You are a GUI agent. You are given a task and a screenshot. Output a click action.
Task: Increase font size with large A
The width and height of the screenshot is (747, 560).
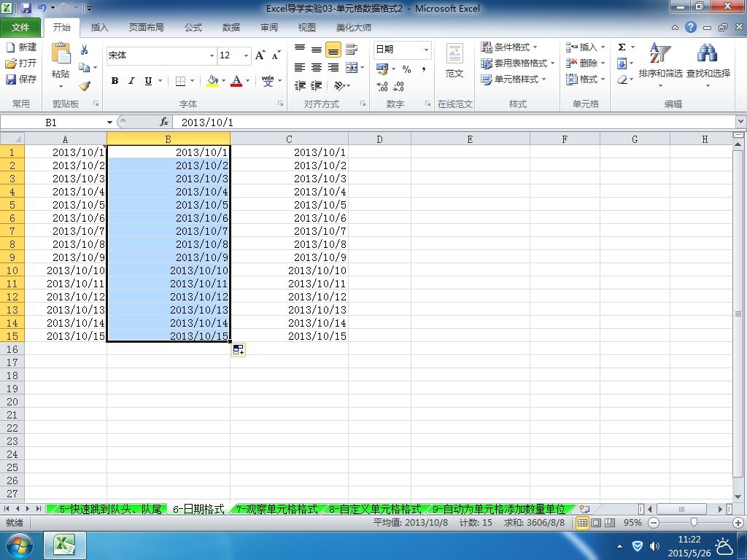pyautogui.click(x=260, y=55)
